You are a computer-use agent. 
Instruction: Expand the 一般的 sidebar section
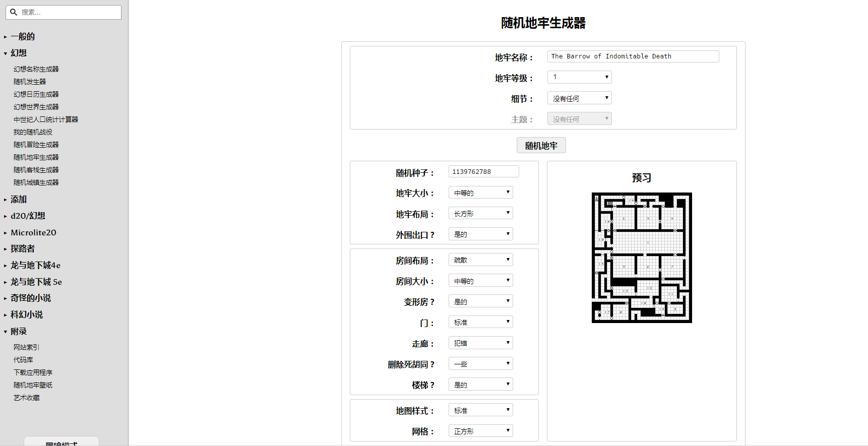pyautogui.click(x=23, y=36)
